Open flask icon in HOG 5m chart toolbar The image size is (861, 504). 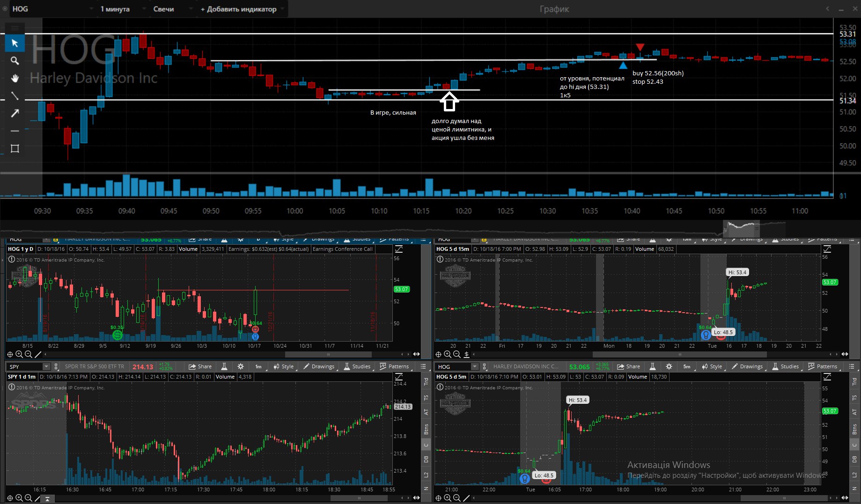click(x=653, y=366)
